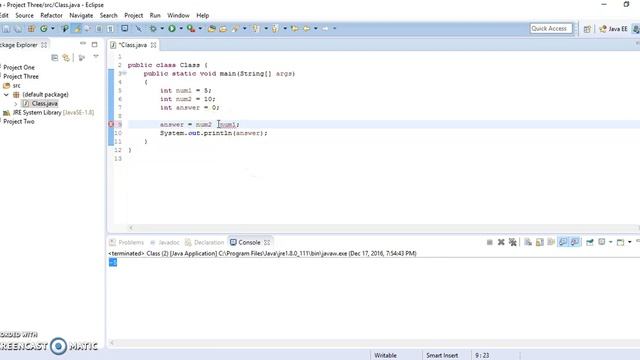Open the Package Explorer View Menu arrow

tap(96, 57)
